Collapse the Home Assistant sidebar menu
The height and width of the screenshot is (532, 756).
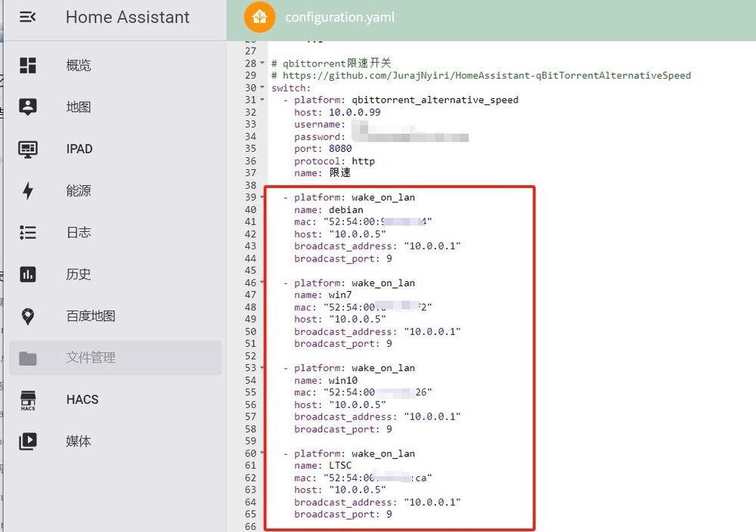tap(27, 17)
